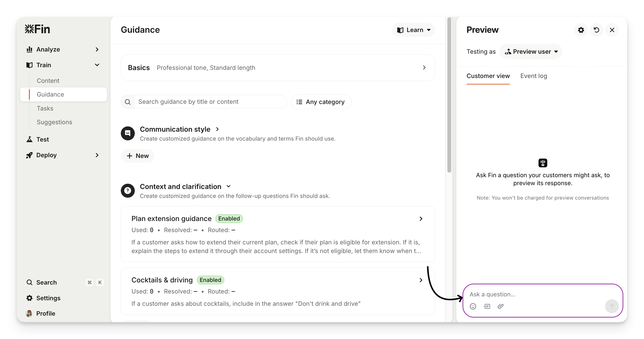Image resolution: width=644 pixels, height=339 pixels.
Task: Open the Learn dropdown
Action: pyautogui.click(x=413, y=30)
